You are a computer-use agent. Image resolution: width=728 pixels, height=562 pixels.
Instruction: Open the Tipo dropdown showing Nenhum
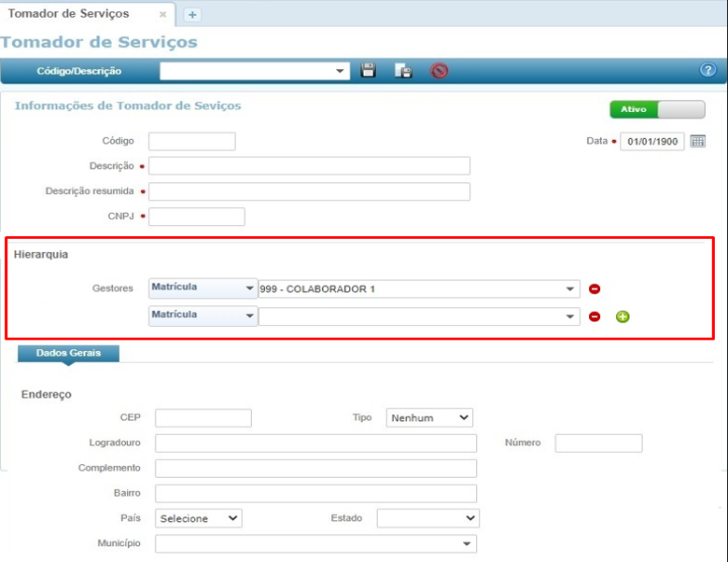point(429,417)
